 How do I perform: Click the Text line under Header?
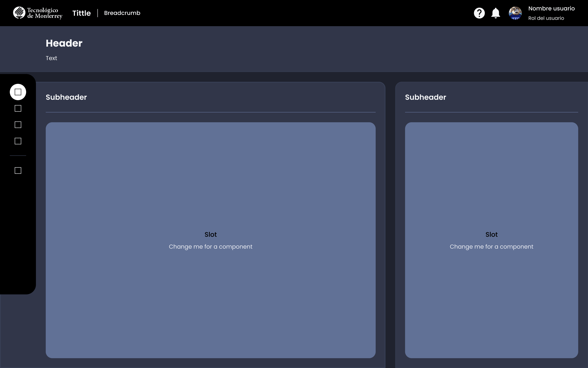(51, 58)
